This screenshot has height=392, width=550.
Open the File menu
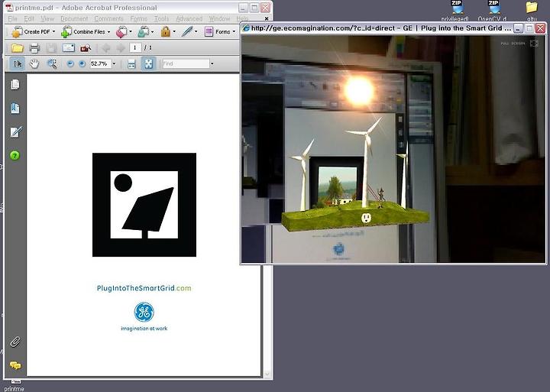(x=13, y=18)
